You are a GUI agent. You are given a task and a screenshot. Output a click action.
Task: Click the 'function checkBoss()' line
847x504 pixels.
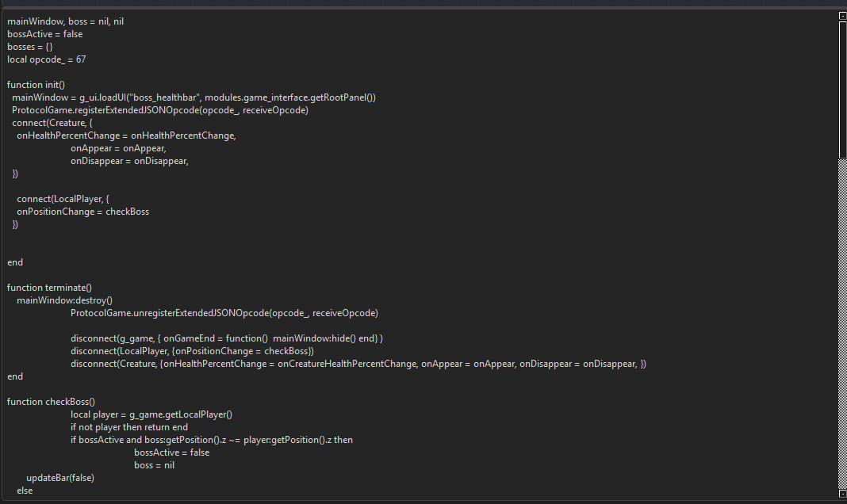[51, 402]
